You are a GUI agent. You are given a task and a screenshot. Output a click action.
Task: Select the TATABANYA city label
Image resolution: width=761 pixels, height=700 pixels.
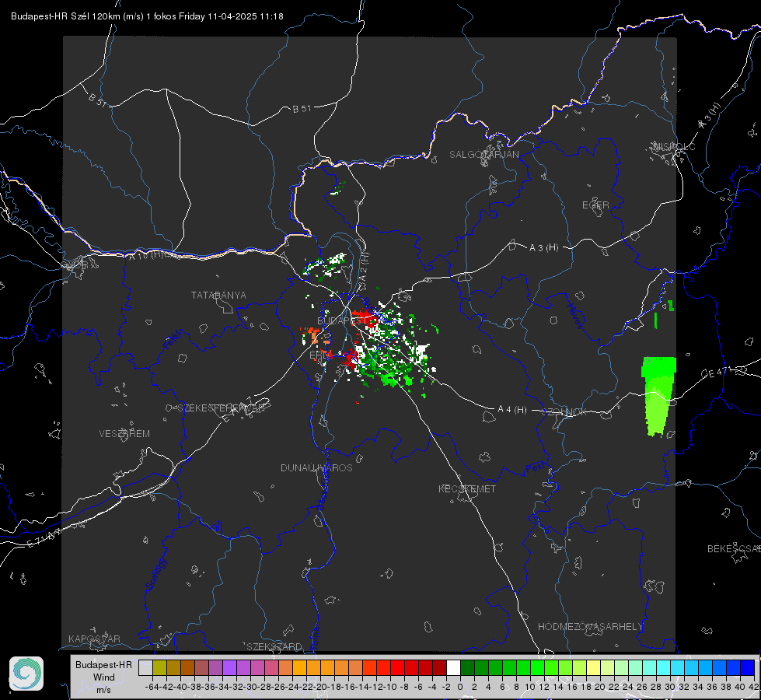(x=218, y=295)
